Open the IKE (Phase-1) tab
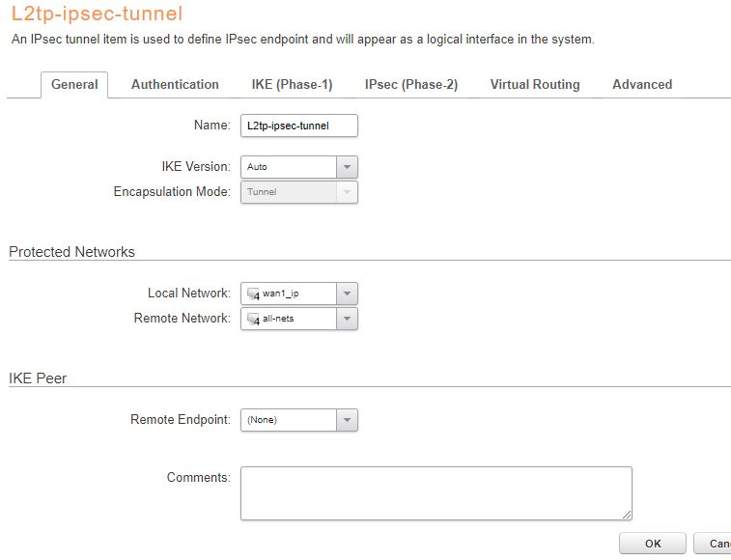The width and height of the screenshot is (731, 560). [x=292, y=85]
